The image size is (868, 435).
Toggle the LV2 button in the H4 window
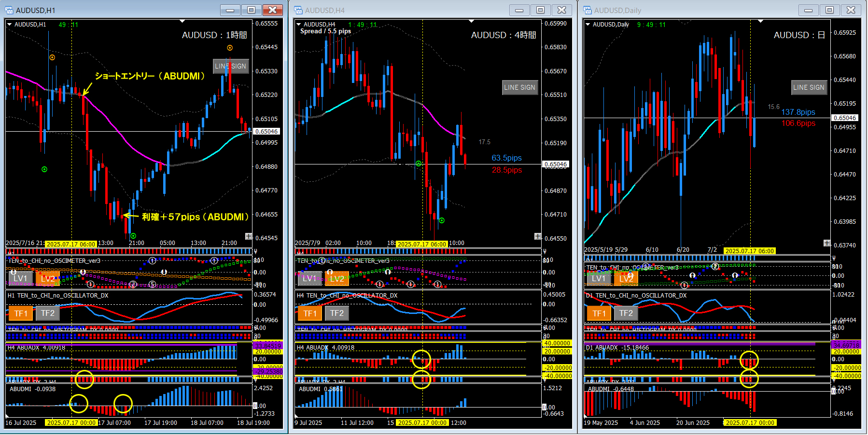(x=337, y=278)
